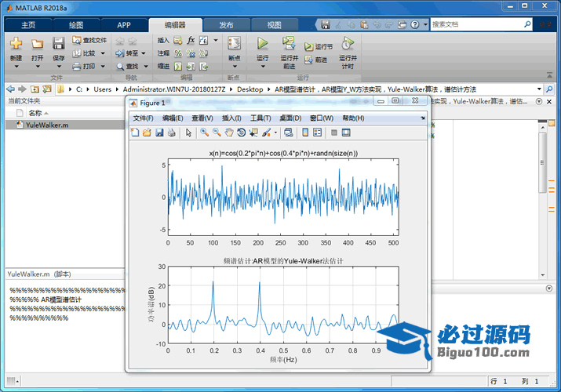
Task: Toggle Figure 1 zoom in tool
Action: [204, 132]
